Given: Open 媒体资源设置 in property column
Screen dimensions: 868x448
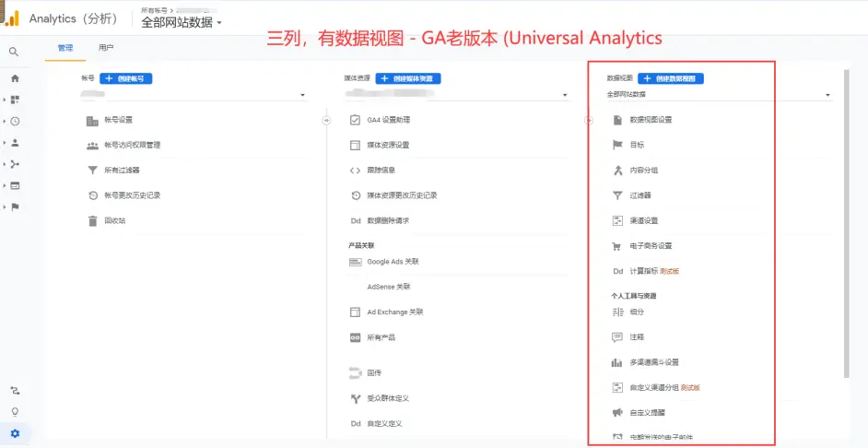Looking at the screenshot, I should pyautogui.click(x=388, y=145).
